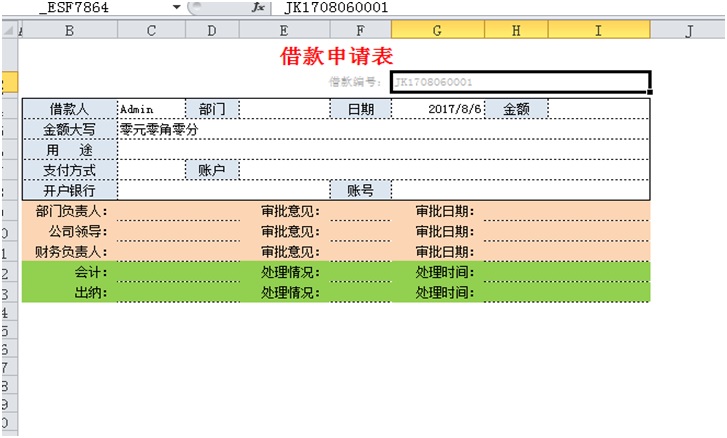Screen dimensions: 727x438
Task: Click the 开户银行 label cell
Action: tap(69, 190)
